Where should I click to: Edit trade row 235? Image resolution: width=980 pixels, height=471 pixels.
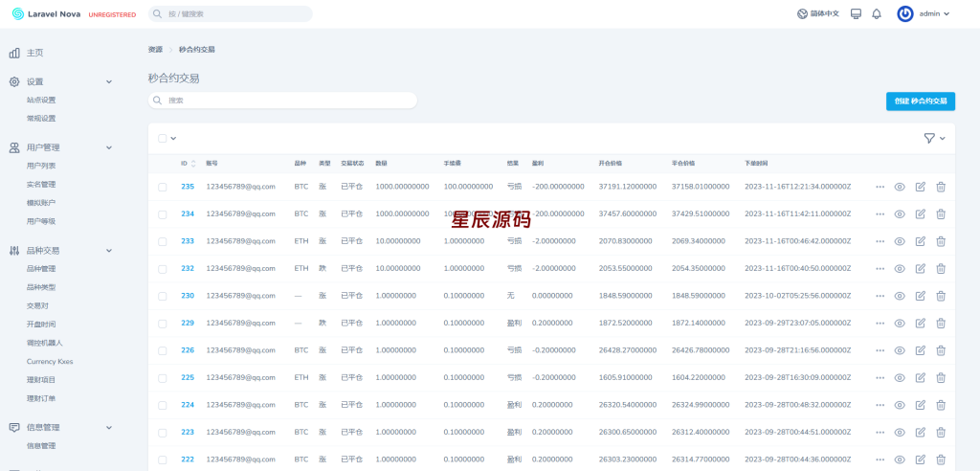[920, 187]
